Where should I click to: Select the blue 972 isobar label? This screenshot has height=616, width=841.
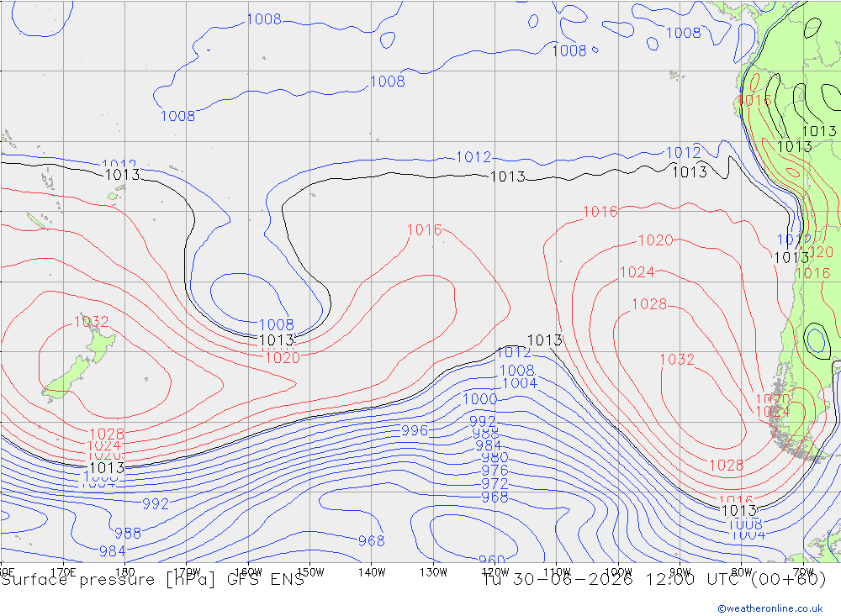click(495, 483)
